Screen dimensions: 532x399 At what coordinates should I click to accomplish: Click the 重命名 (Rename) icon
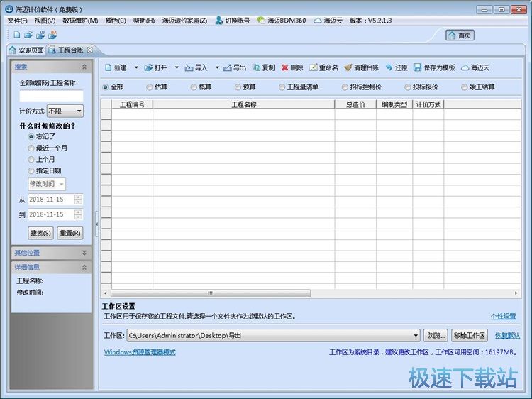[314, 68]
